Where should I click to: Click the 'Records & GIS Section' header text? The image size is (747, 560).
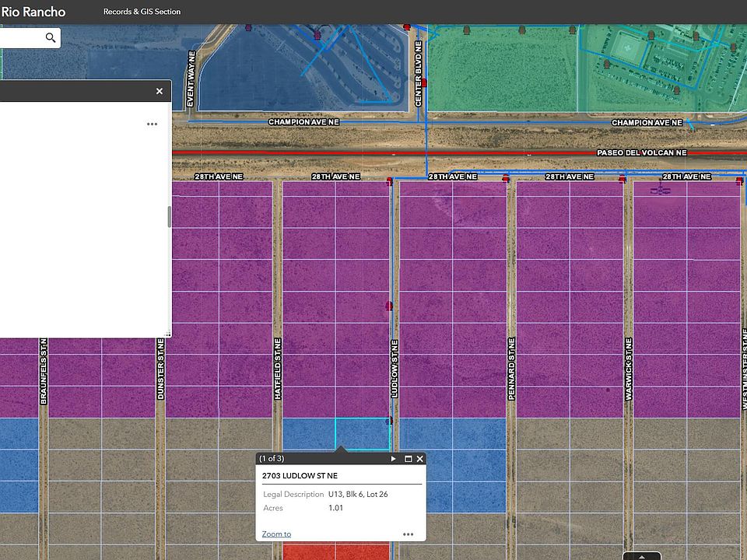tap(142, 12)
